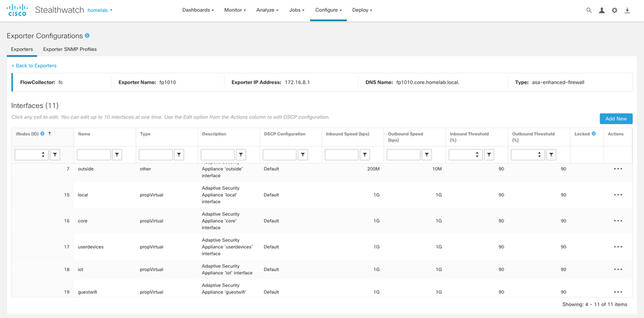
Task: Open filter icon for Inbound Threshold column
Action: tap(489, 154)
